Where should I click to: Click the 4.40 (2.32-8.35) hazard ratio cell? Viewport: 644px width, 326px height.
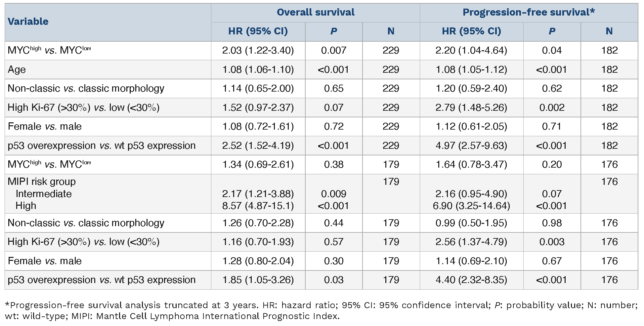click(471, 280)
